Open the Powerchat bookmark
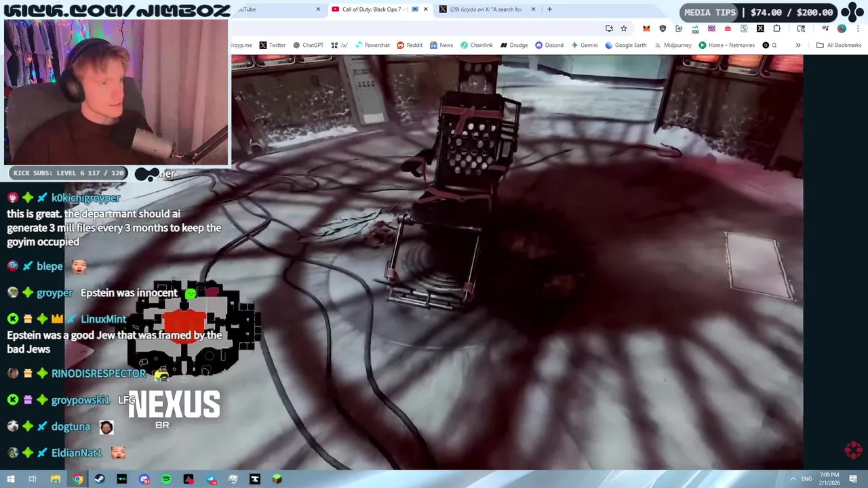868x488 pixels. coord(372,45)
